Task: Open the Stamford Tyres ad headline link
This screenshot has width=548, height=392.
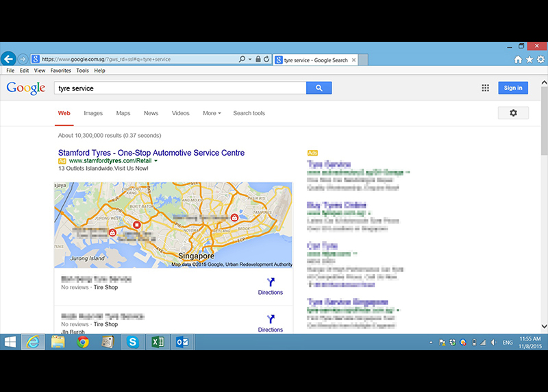Action: coord(151,153)
